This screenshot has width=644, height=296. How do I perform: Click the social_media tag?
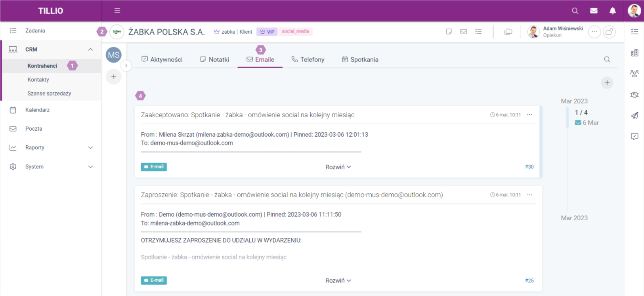(296, 31)
